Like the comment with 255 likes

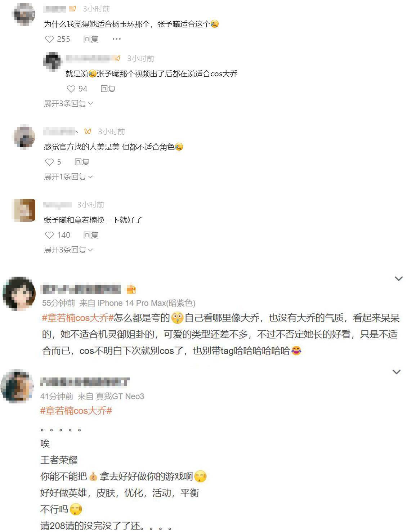click(49, 39)
